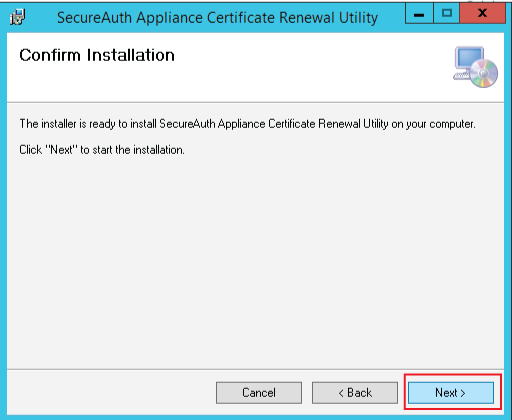Click the Confirm Installation heading

[x=97, y=55]
